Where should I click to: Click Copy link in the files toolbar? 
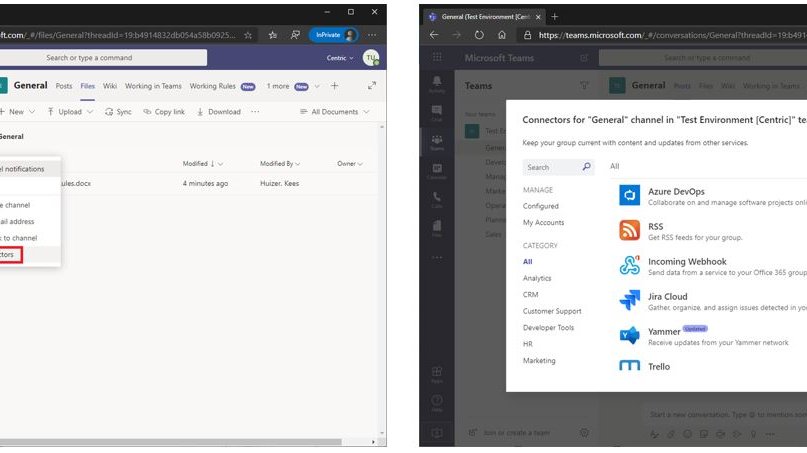(x=164, y=112)
